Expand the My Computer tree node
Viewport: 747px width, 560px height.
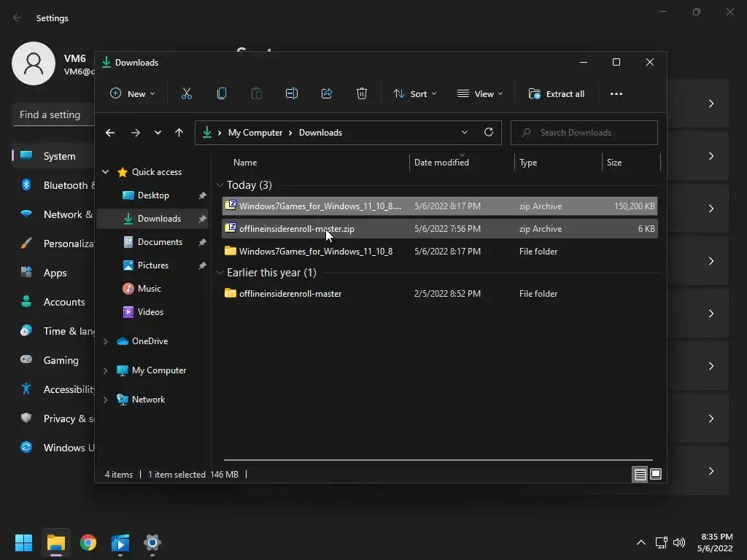pyautogui.click(x=106, y=370)
